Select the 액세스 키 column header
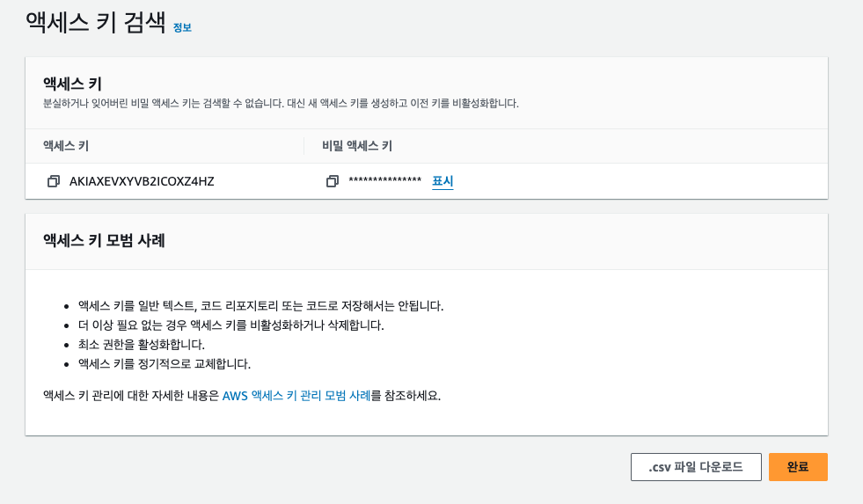 66,146
